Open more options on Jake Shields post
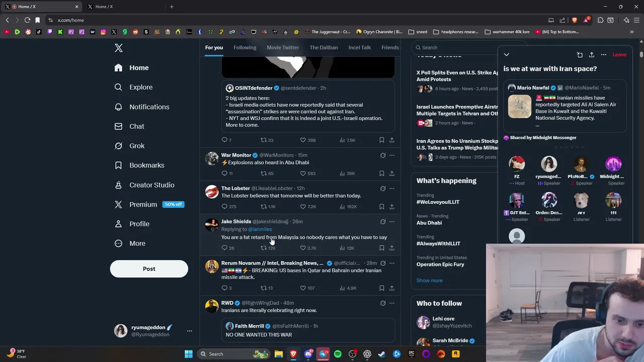Image resolution: width=644 pixels, height=362 pixels. tap(392, 222)
